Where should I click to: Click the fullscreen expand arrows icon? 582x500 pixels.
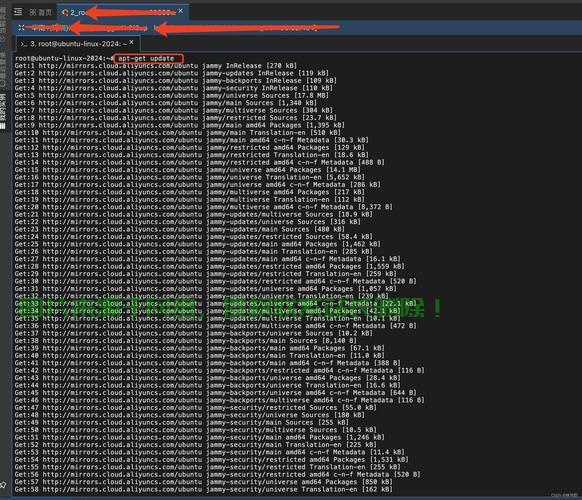(x=21, y=27)
